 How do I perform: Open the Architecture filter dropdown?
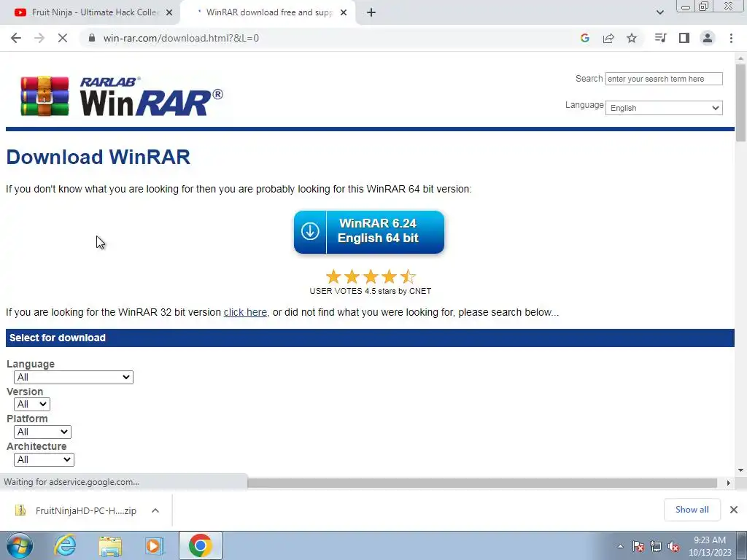[44, 459]
